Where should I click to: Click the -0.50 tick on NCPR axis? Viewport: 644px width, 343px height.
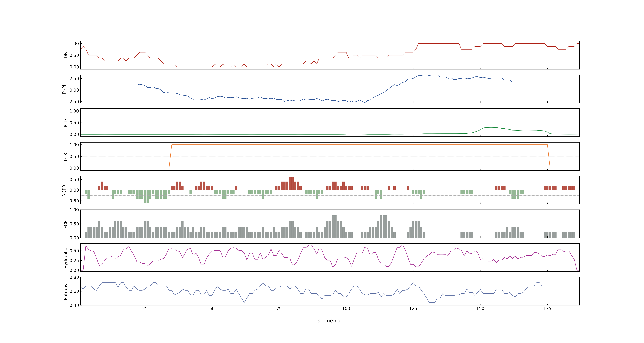click(73, 201)
